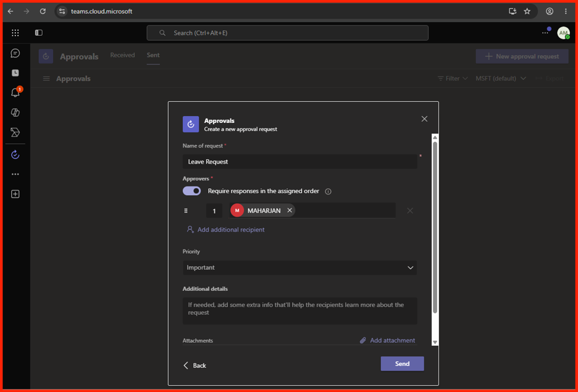Viewport: 578px width, 392px height.
Task: Delete approver row 1 with faded X
Action: (409, 211)
